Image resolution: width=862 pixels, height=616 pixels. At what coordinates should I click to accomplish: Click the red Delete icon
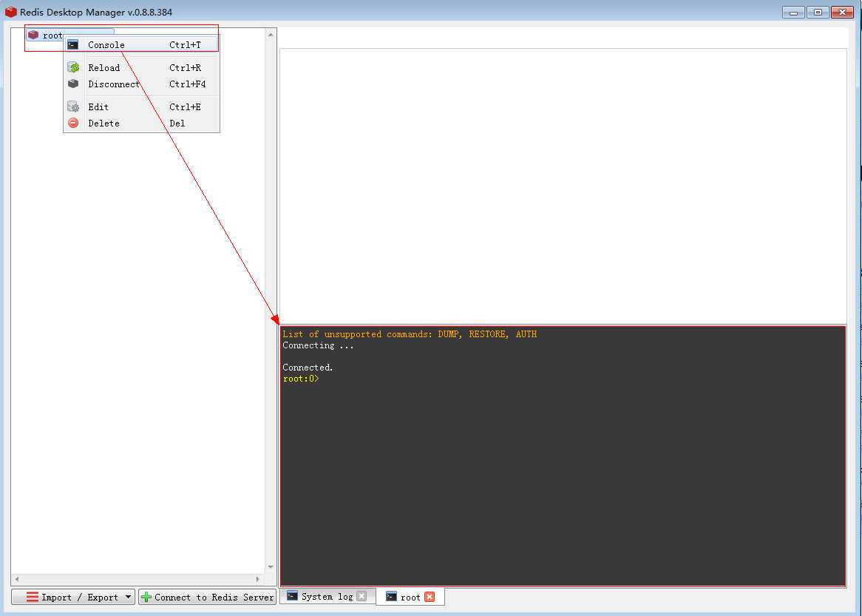click(73, 123)
